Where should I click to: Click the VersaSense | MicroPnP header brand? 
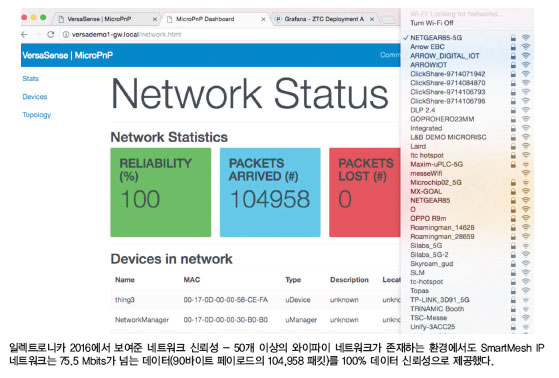68,55
